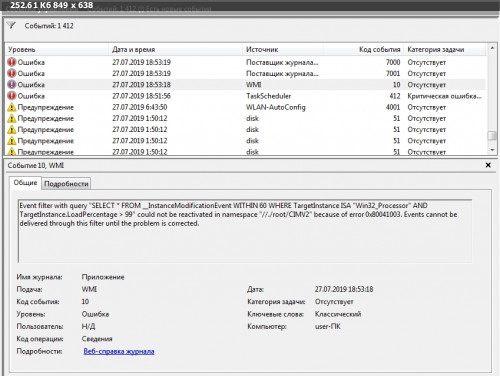500x376 pixels.
Task: Select event code 412 cell
Action: (395, 96)
